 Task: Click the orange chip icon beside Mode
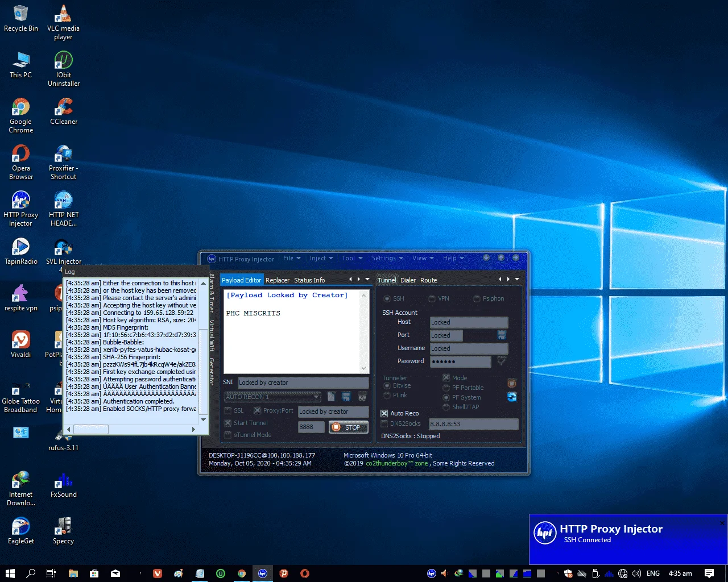pyautogui.click(x=512, y=383)
